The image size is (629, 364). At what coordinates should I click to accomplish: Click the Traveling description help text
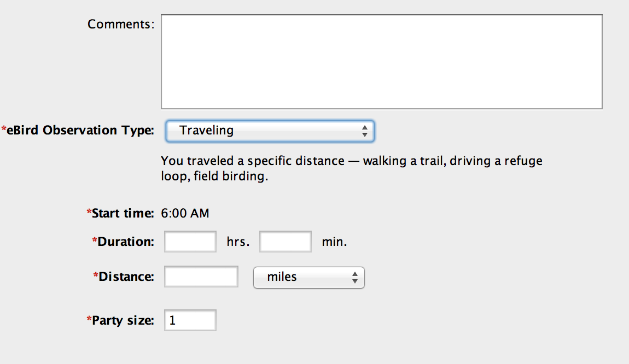pos(351,169)
